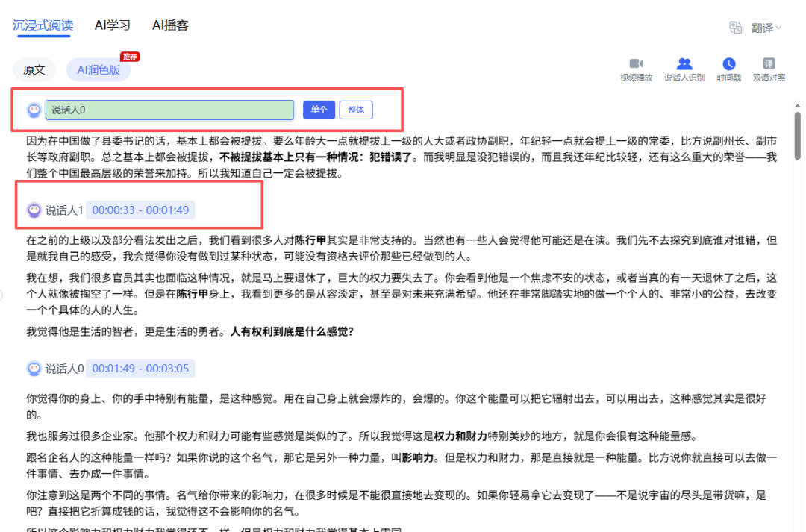Click paragraph starting 因为在中国做了县委书记的话
Viewport: 806px width, 532px height.
tap(402, 157)
